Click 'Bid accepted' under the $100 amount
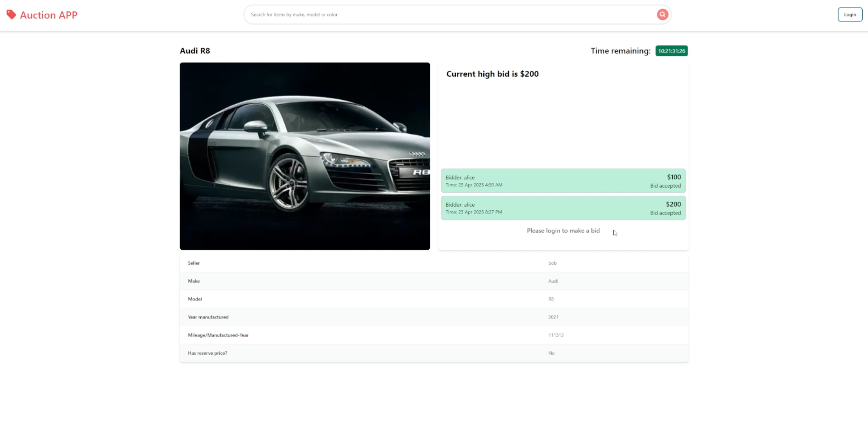Screen dimensions: 868x440 [665, 186]
